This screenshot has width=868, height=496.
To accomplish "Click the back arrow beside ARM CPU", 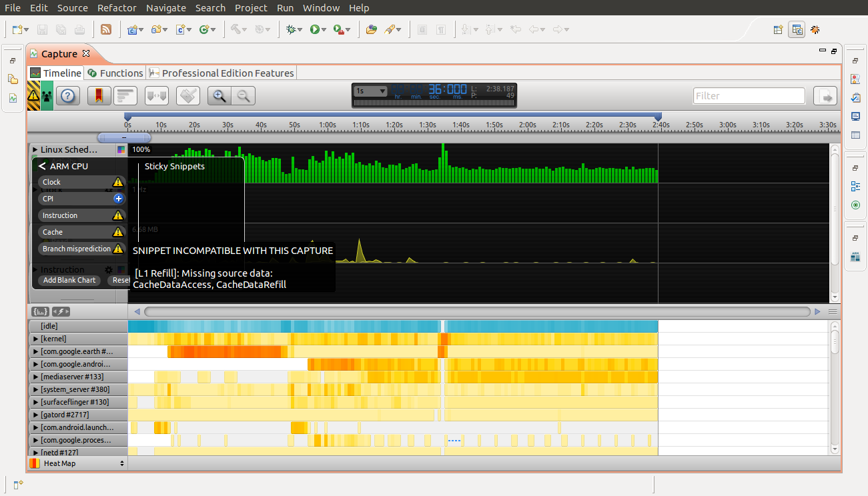I will point(42,166).
